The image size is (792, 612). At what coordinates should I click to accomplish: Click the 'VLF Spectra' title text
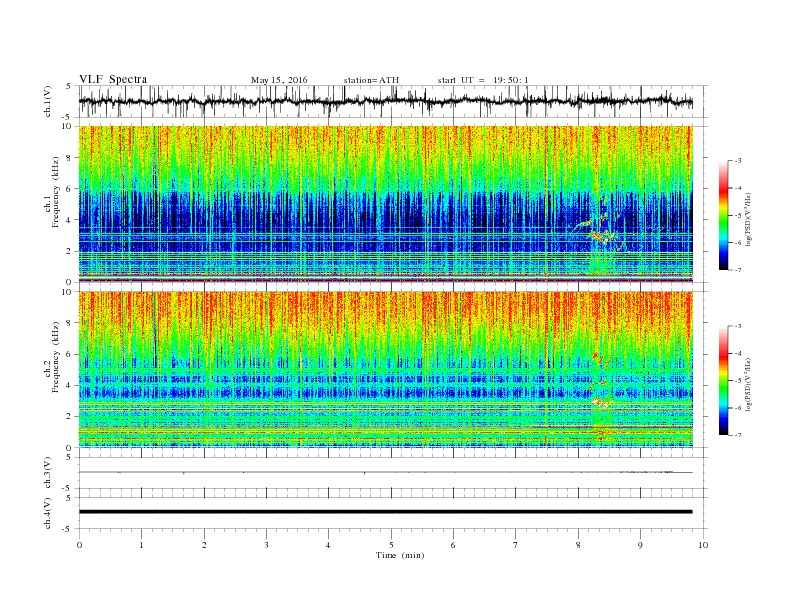tap(113, 79)
